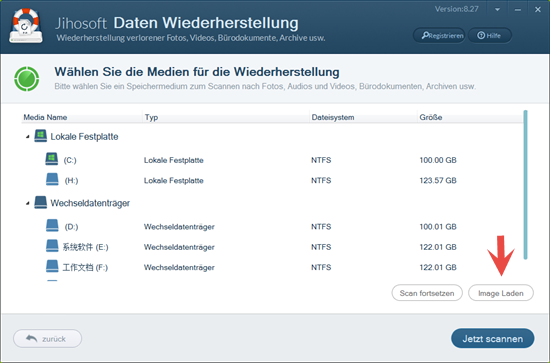The image size is (550, 363).
Task: Collapse the Wechseldatenträger group
Action: tap(28, 203)
